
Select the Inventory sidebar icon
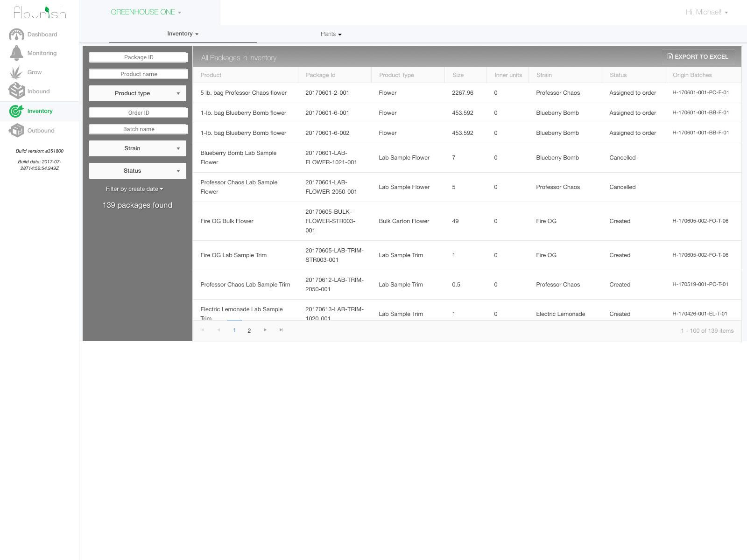[17, 111]
